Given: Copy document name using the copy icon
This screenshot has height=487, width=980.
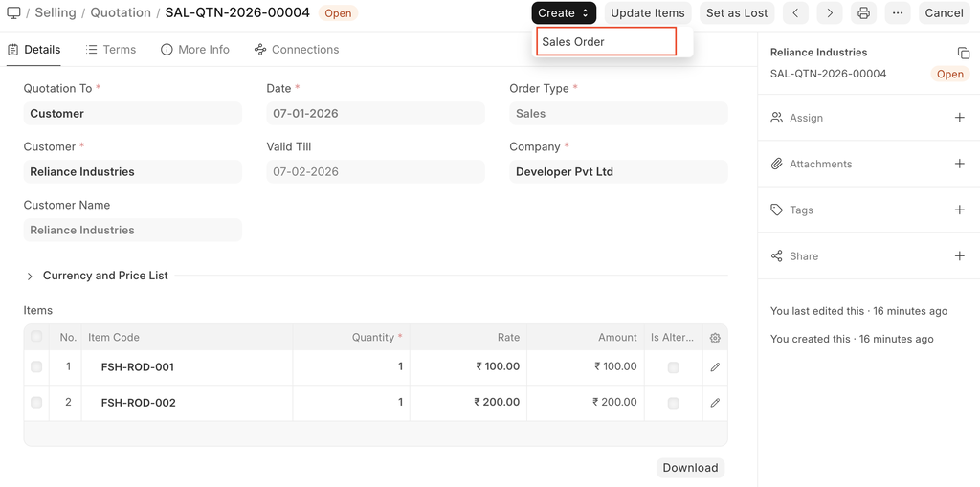Looking at the screenshot, I should (963, 53).
